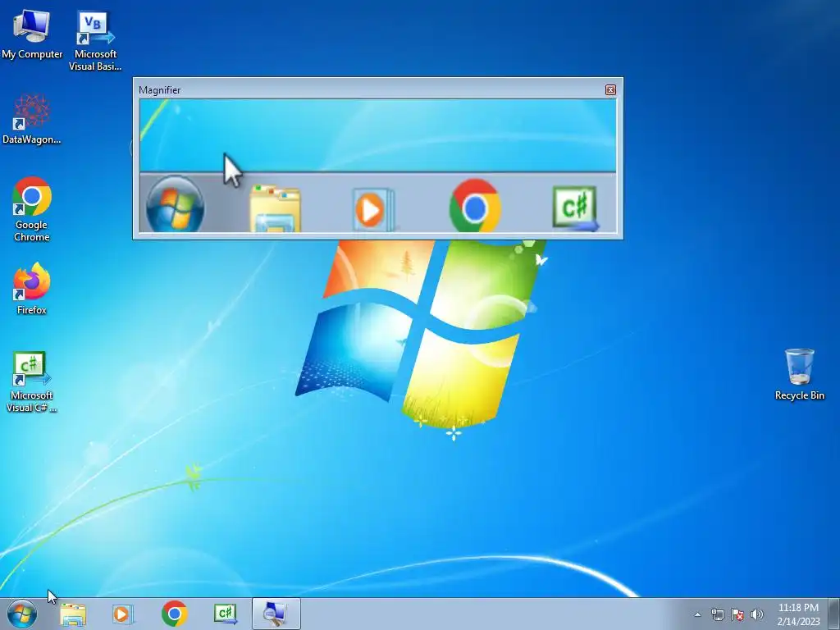Select the DataWagon desktop shortcut
This screenshot has width=840, height=630.
(x=32, y=119)
